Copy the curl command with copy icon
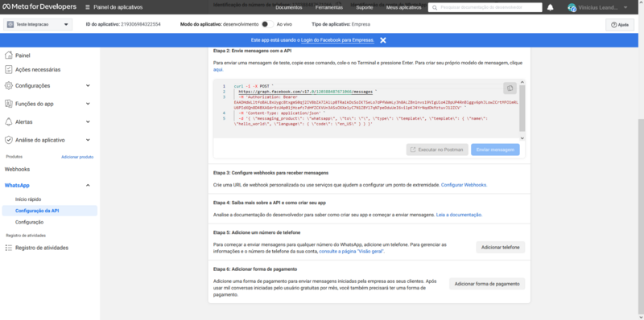 (x=510, y=88)
